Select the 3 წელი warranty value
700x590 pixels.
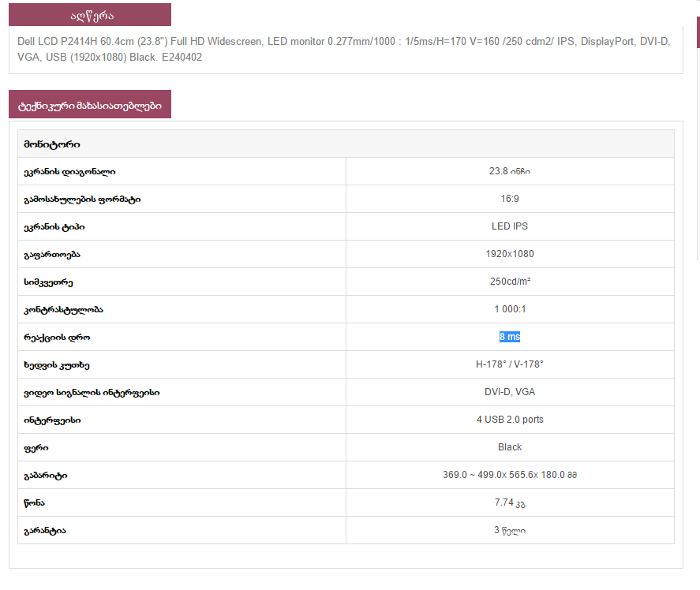(510, 530)
